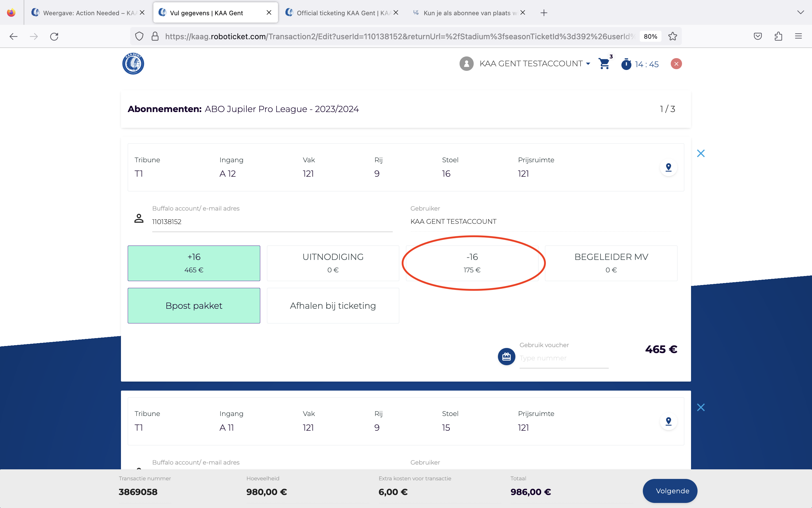Go forward one page
This screenshot has width=812, height=508.
tap(34, 36)
